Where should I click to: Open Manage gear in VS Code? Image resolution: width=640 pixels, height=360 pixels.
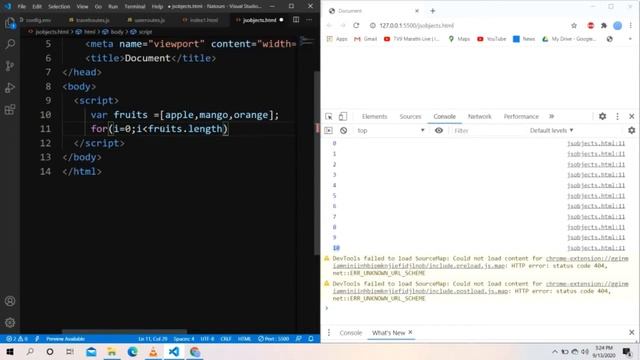pyautogui.click(x=10, y=322)
